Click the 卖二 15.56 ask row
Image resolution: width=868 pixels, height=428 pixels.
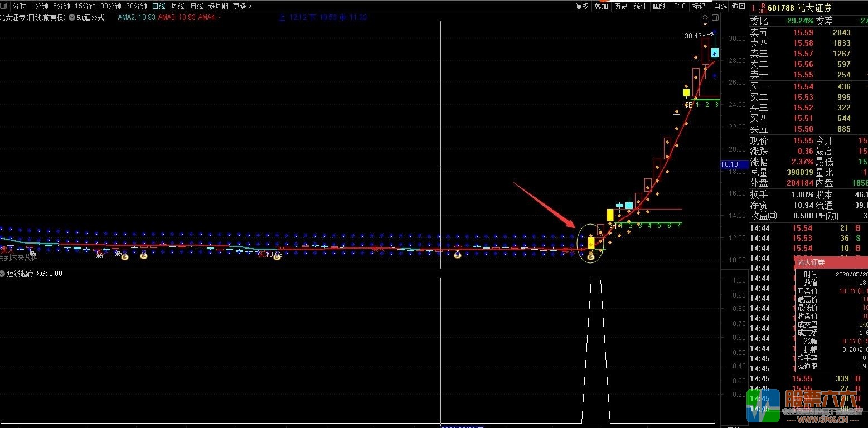coord(808,64)
